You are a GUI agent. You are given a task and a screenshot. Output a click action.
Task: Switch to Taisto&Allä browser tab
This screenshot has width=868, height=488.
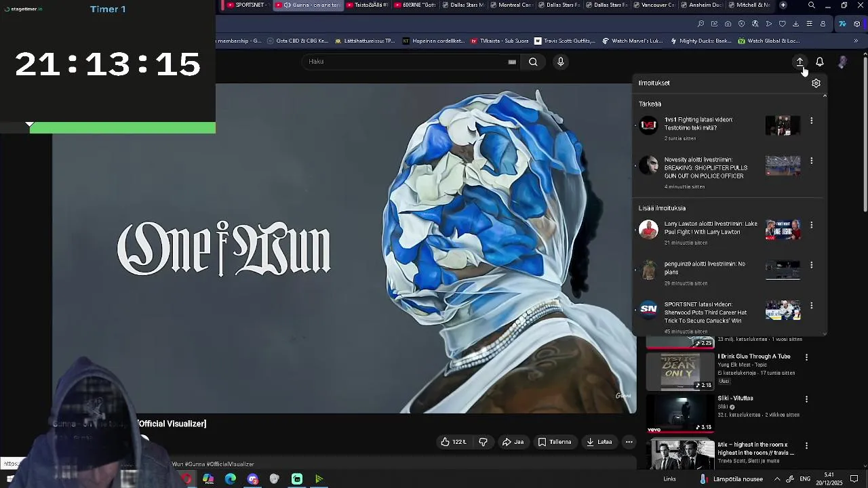pyautogui.click(x=366, y=5)
